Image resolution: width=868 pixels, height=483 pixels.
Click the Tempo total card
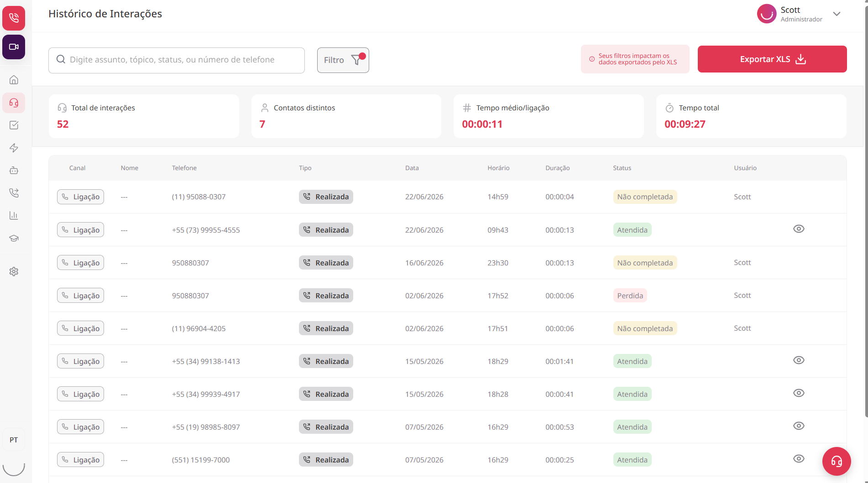coord(751,116)
